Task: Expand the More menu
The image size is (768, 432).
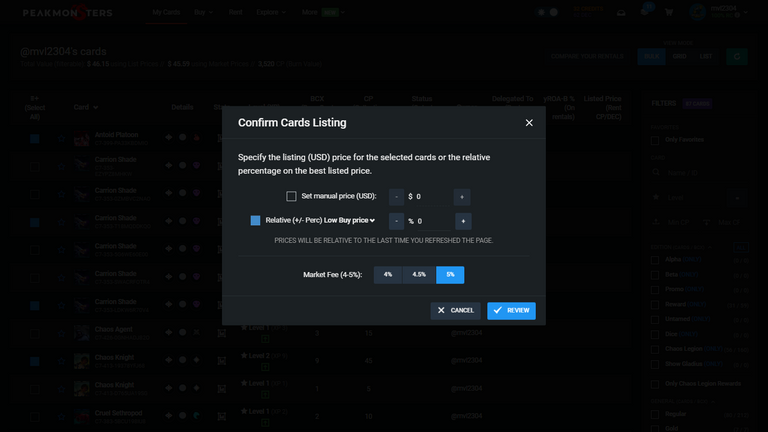Action: (x=323, y=12)
